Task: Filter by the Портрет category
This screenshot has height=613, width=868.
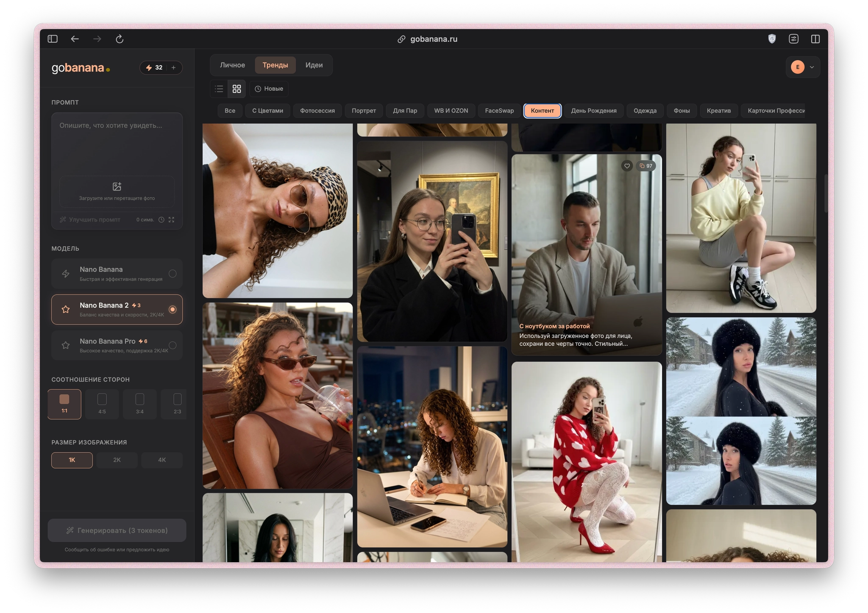Action: pos(364,111)
